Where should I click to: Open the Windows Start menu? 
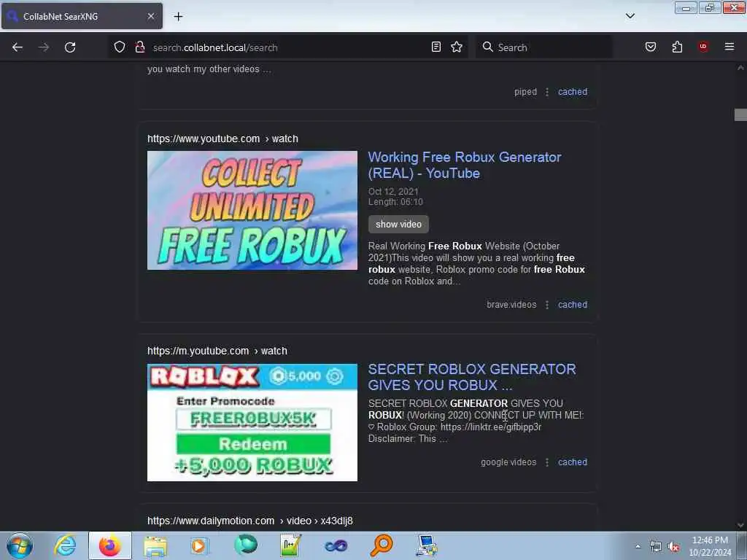click(x=20, y=545)
